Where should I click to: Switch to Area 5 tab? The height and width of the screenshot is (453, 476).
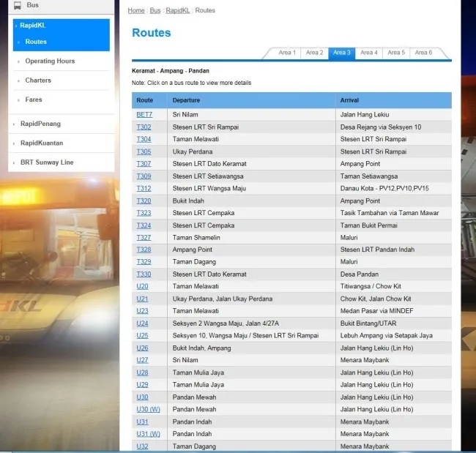pyautogui.click(x=396, y=53)
